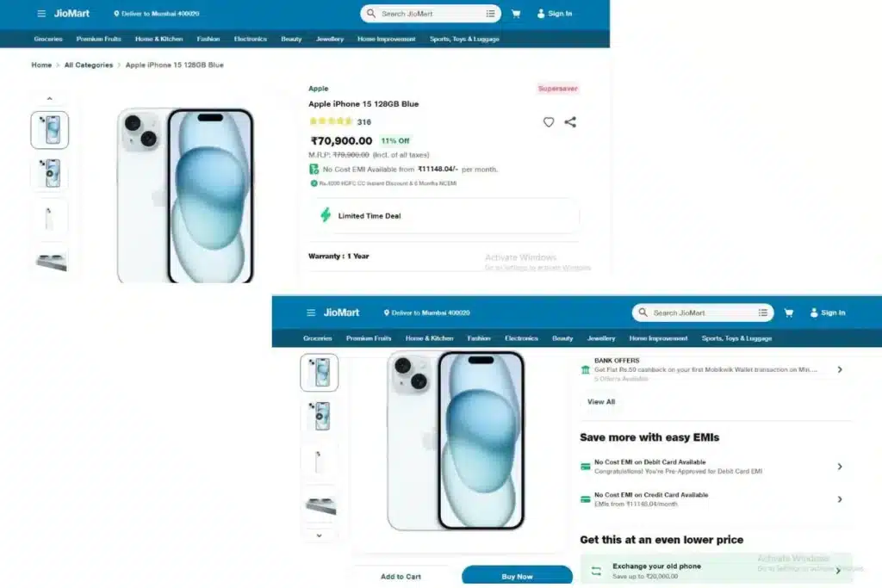
Task: Open Groceries category in lower navigation
Action: click(317, 338)
